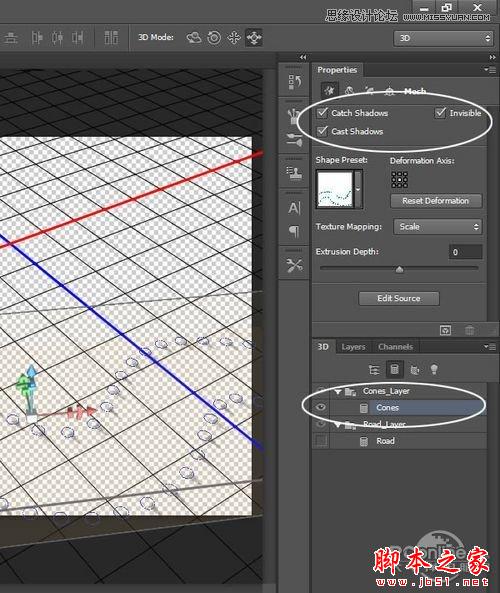Open the History panel icon in dock
Viewport: 500px width, 593px height.
pyautogui.click(x=294, y=82)
